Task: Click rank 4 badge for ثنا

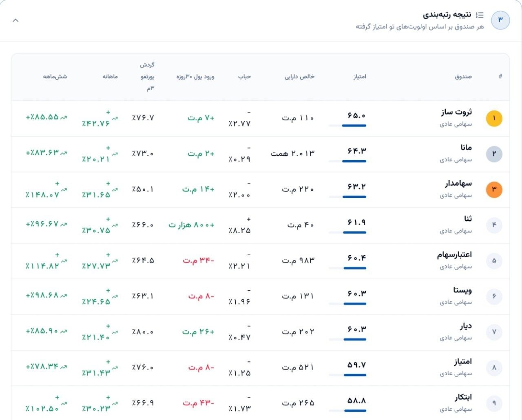Action: (494, 225)
